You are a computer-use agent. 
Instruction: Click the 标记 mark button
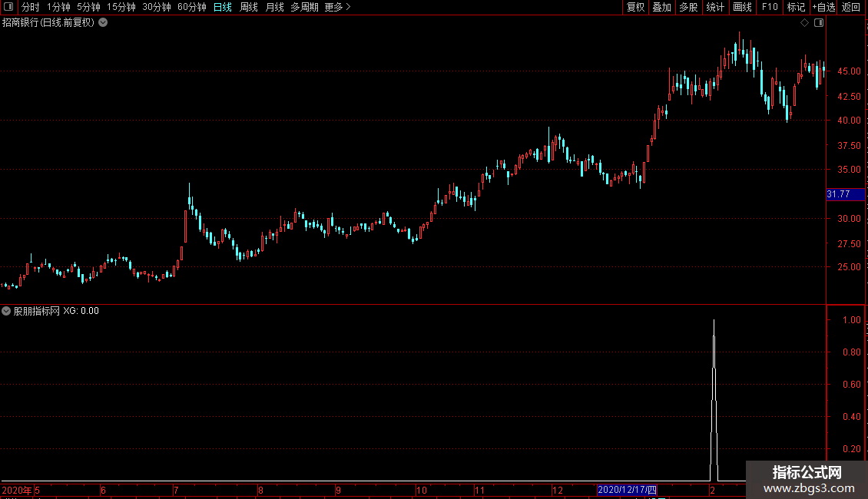(x=796, y=7)
